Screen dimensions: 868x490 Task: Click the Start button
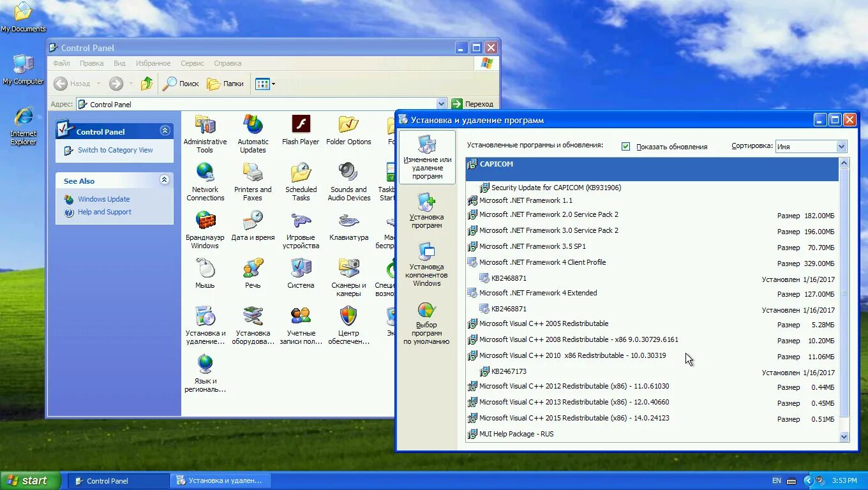pos(30,480)
